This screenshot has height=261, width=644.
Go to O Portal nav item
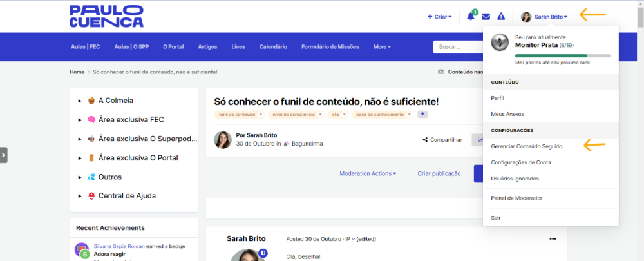tap(173, 47)
